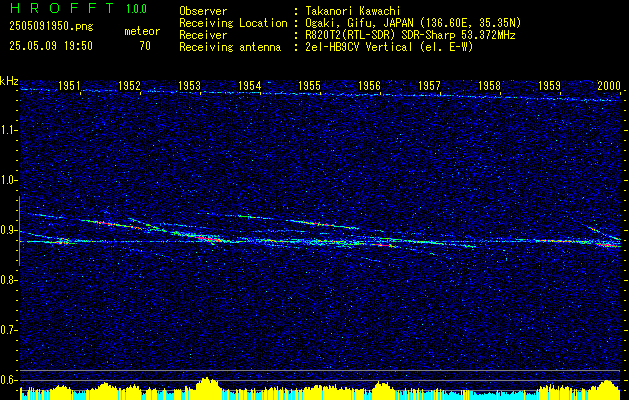This screenshot has height=400, width=629.
Task: Click the 1955 time marker
Action: pos(310,85)
